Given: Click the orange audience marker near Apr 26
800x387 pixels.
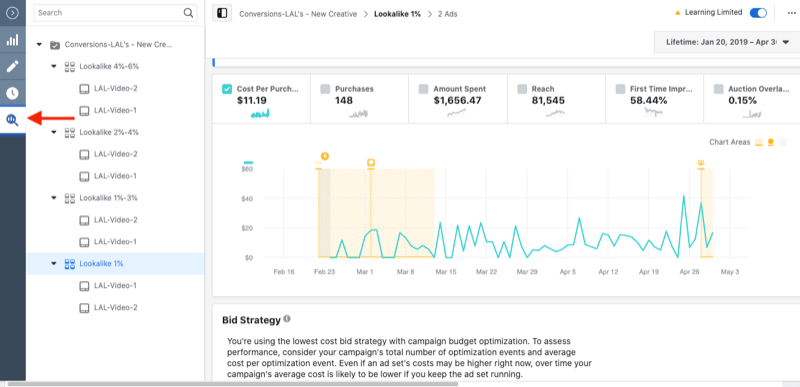Looking at the screenshot, I should 701,163.
